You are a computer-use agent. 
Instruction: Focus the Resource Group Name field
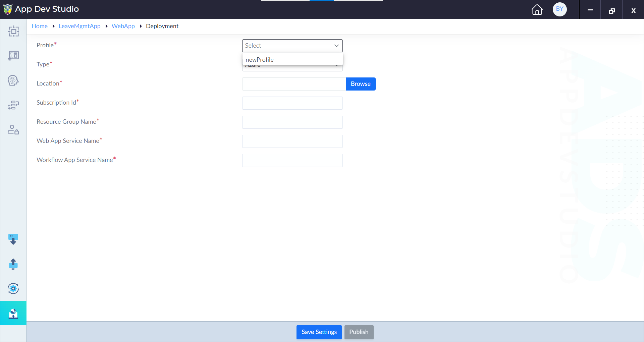click(292, 122)
